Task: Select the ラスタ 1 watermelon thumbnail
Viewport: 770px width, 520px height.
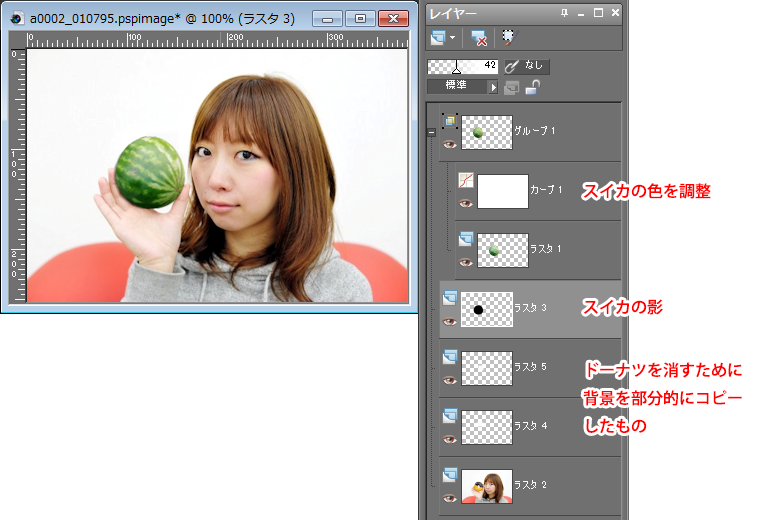Action: pyautogui.click(x=503, y=250)
